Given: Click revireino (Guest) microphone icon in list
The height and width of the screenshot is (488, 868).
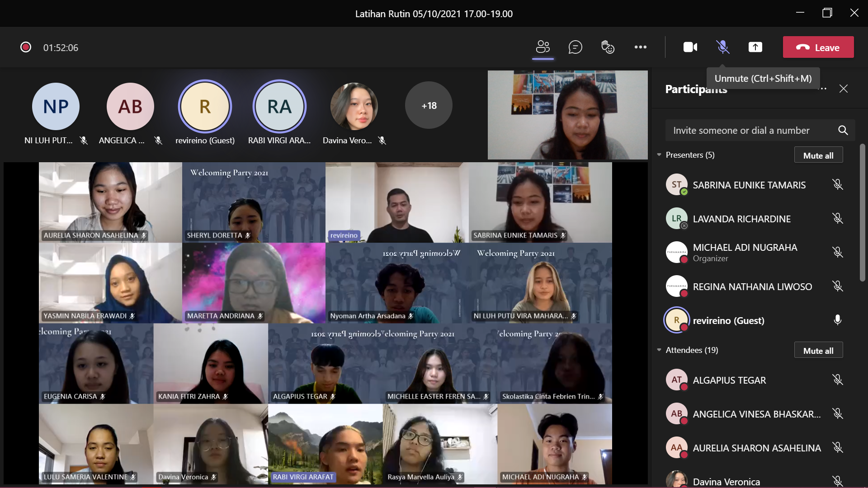Looking at the screenshot, I should (837, 320).
